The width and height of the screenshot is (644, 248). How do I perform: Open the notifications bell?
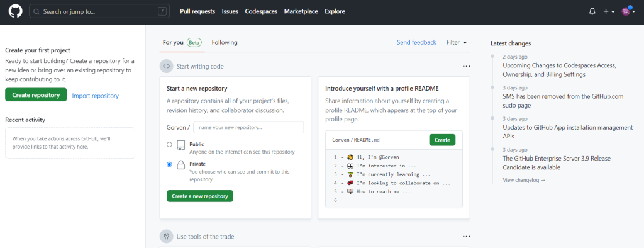[592, 11]
